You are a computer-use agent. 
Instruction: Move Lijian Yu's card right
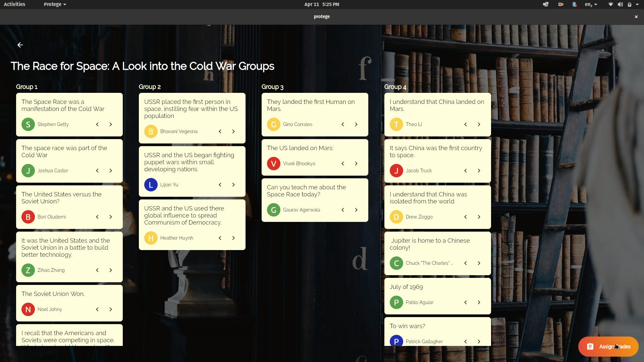click(233, 185)
